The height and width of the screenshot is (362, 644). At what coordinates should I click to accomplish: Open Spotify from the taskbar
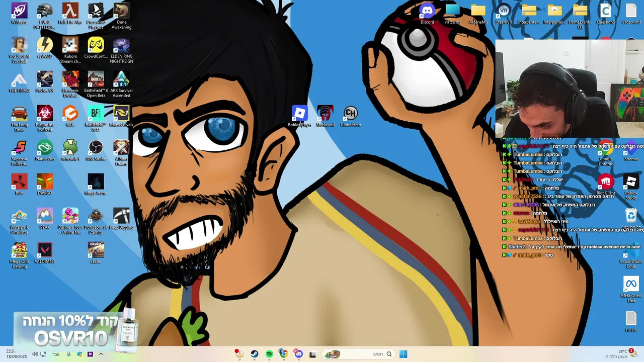269,354
